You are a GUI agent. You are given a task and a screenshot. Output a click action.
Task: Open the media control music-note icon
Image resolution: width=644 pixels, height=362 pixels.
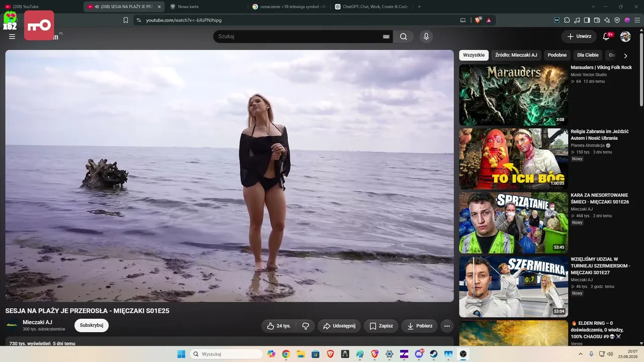pos(577,20)
